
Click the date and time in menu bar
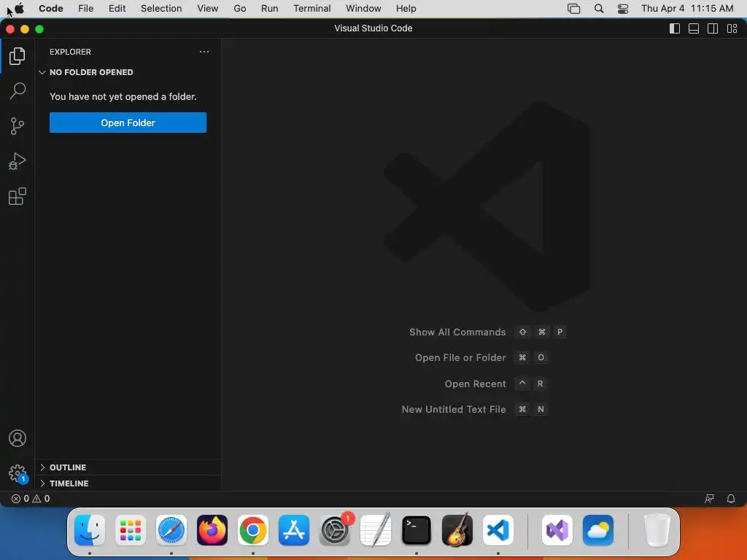[x=687, y=9]
